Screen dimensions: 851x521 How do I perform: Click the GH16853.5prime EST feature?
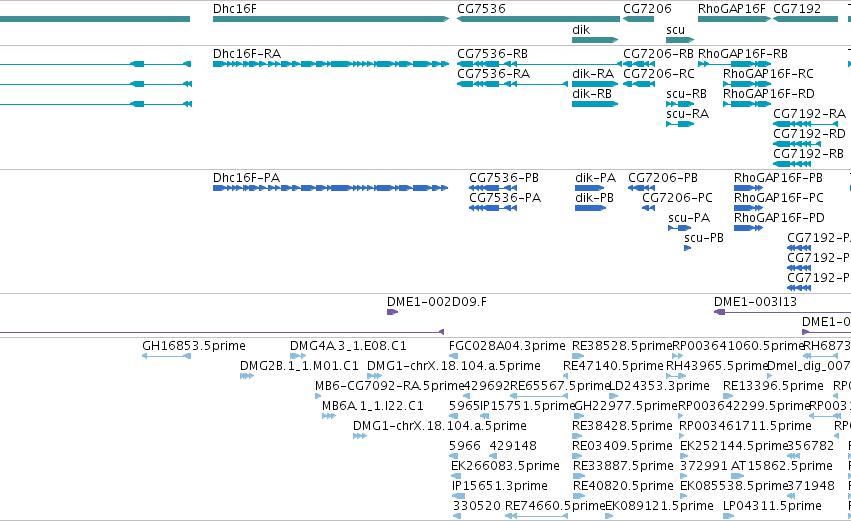(x=167, y=356)
